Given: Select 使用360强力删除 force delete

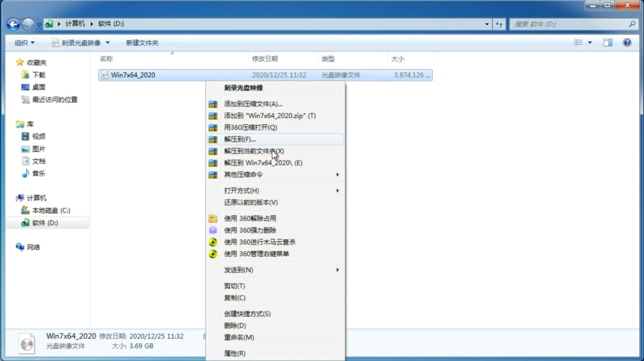Looking at the screenshot, I should point(250,230).
